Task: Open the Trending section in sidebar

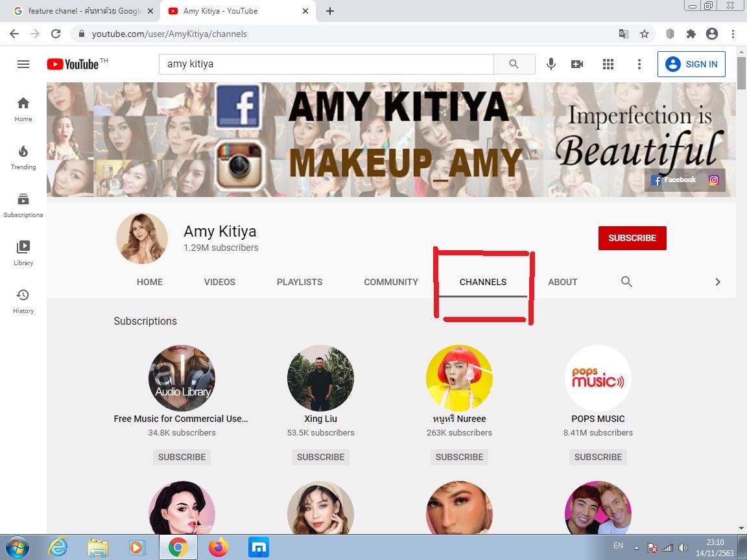Action: (23, 157)
